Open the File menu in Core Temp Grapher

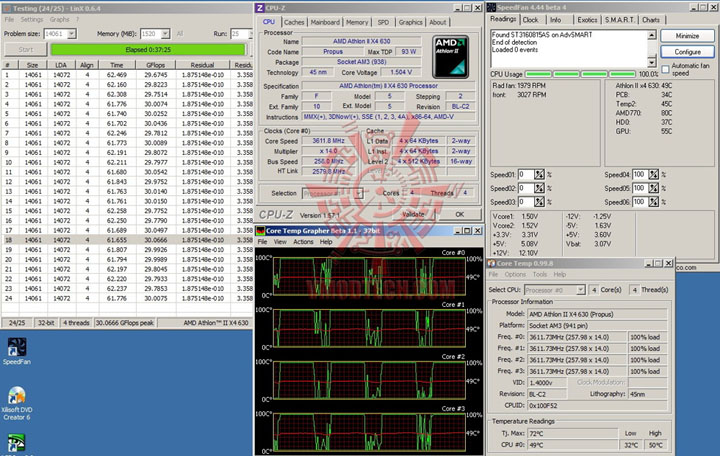(262, 242)
